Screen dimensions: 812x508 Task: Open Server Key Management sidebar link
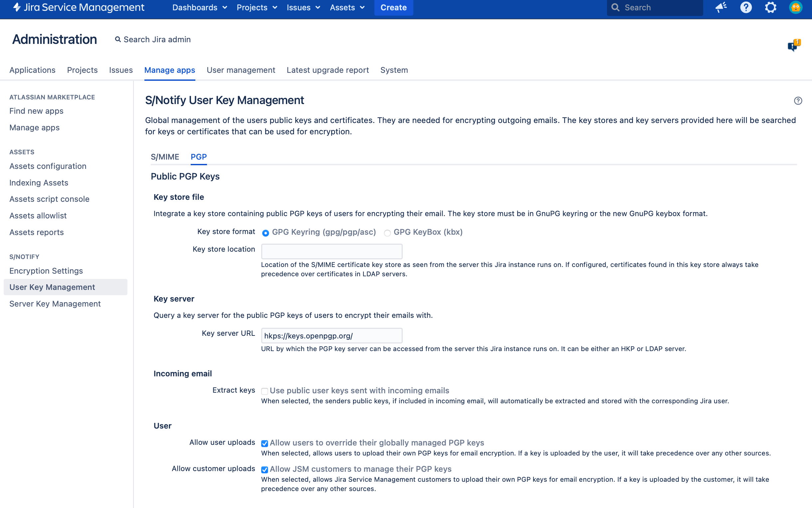pyautogui.click(x=55, y=304)
